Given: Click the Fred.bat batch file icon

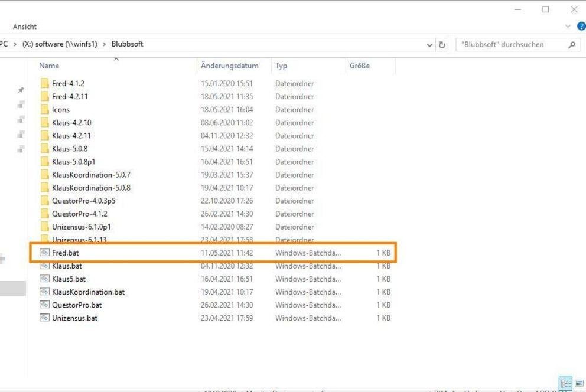Looking at the screenshot, I should coord(44,252).
